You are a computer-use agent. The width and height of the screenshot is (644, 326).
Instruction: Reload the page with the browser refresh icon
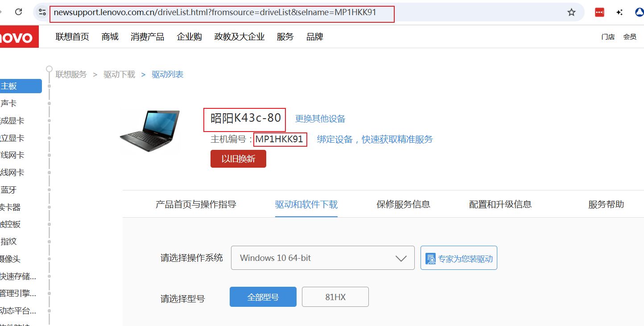pyautogui.click(x=19, y=12)
